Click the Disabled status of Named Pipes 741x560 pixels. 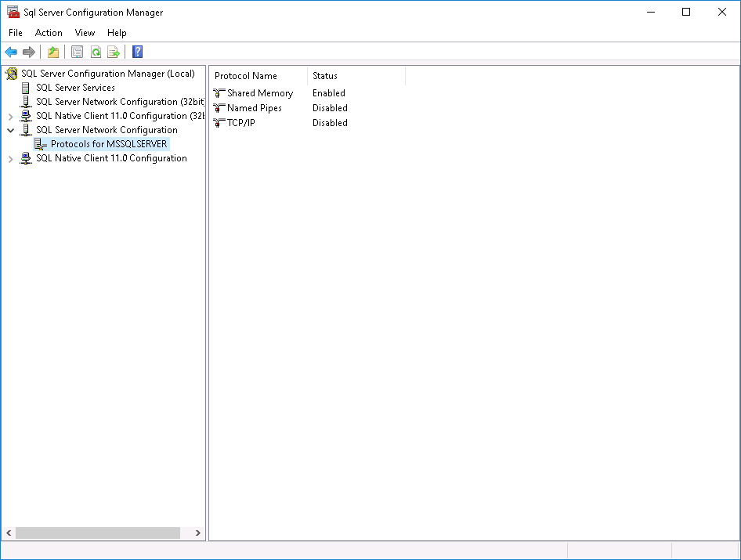(330, 108)
